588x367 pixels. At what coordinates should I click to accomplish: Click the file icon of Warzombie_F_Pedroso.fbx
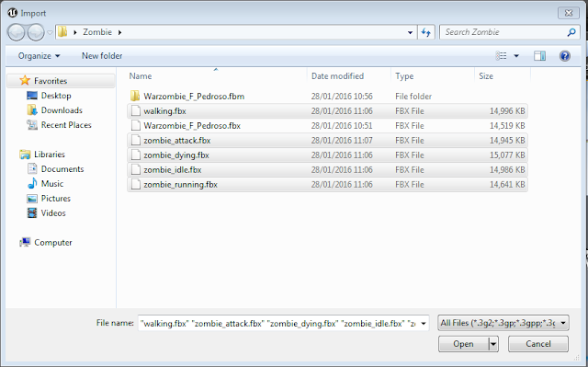coord(136,125)
